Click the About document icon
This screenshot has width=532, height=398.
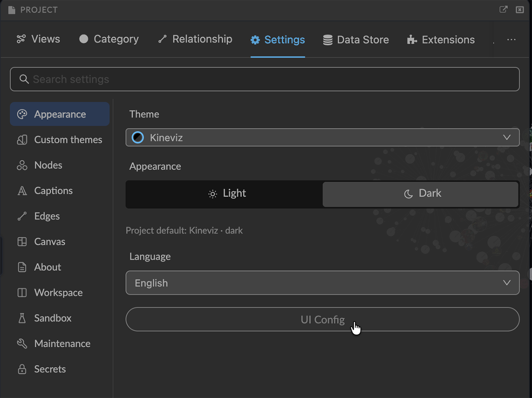(x=22, y=267)
